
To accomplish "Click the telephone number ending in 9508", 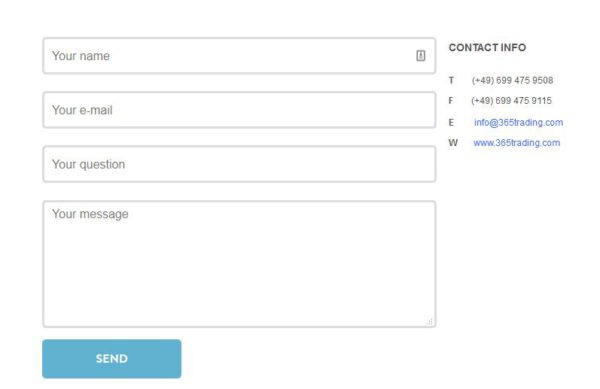I will point(512,80).
